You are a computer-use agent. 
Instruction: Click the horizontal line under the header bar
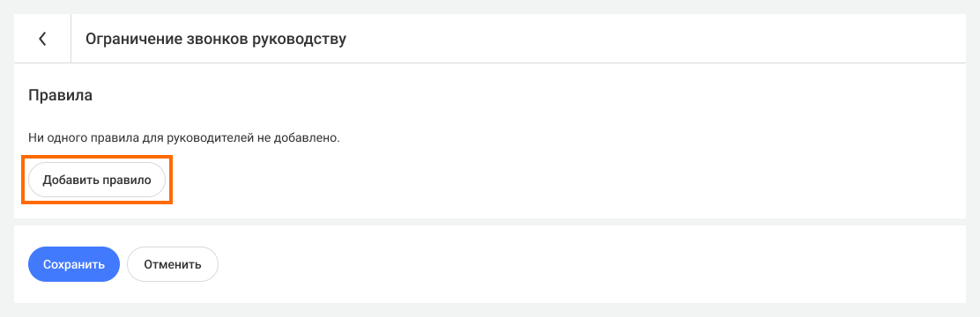click(x=490, y=63)
